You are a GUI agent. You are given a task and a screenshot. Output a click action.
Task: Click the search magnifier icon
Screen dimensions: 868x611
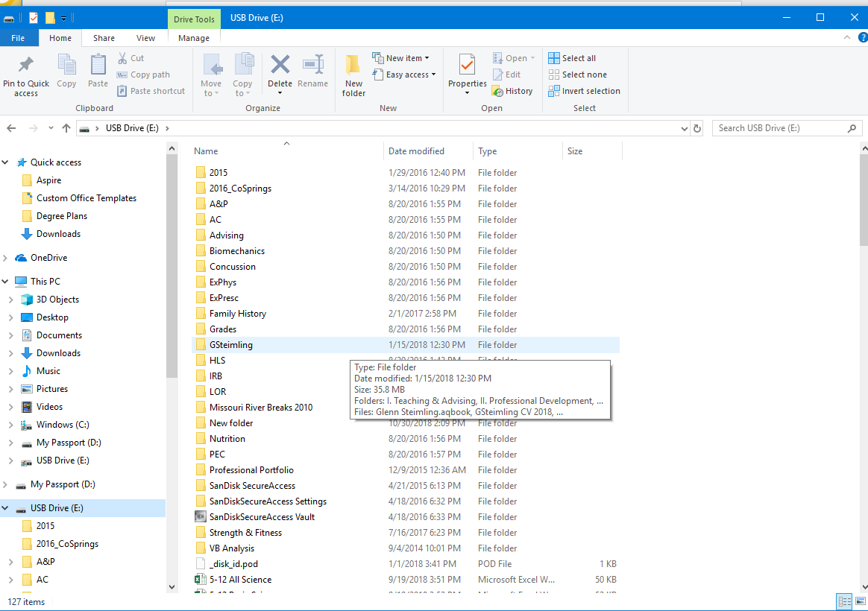(852, 128)
